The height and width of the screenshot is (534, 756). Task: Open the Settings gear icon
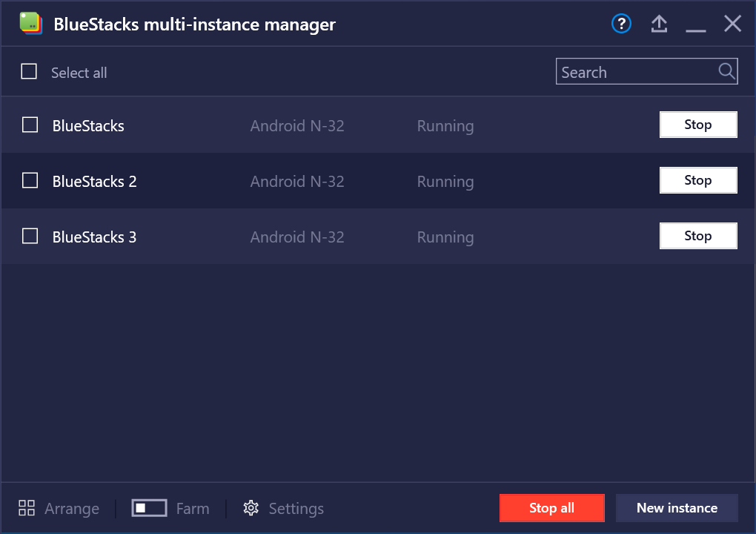(251, 508)
